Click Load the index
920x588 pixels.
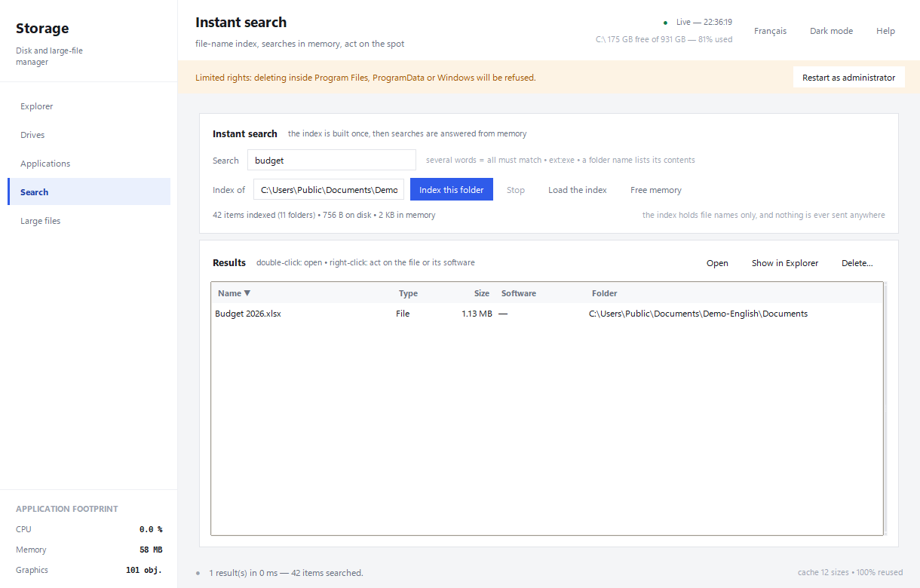coord(578,190)
